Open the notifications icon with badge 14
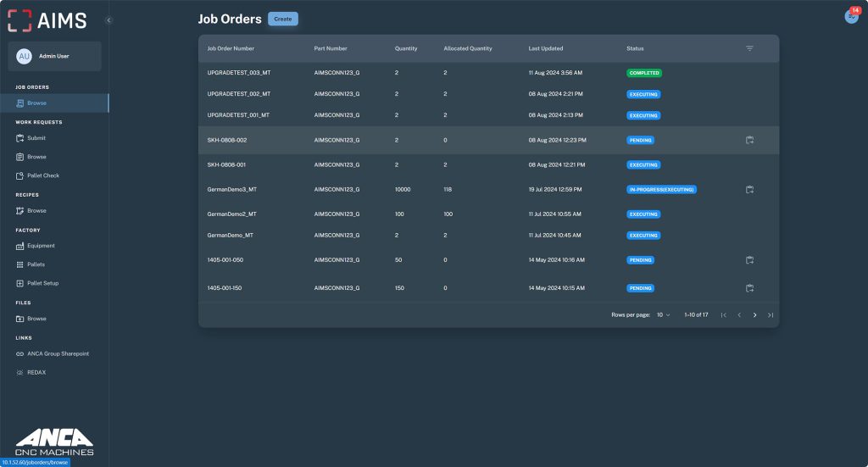Screen dimensions: 868x467 (851, 16)
